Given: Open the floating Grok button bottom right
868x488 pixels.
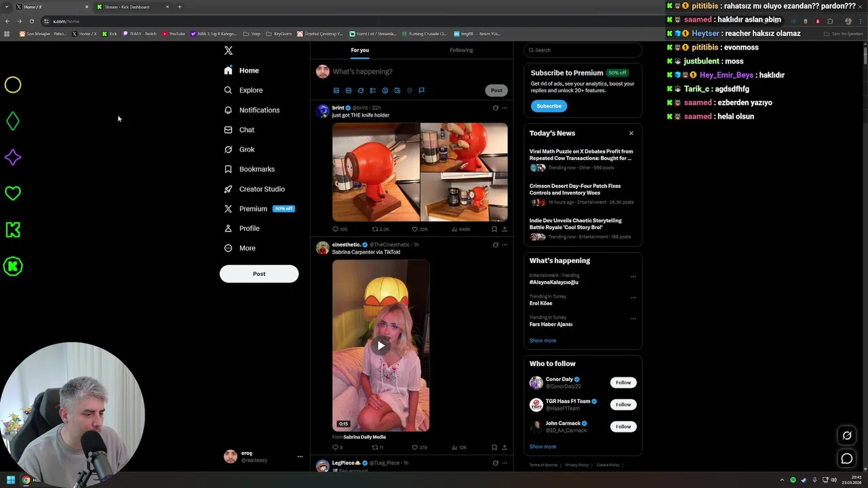Looking at the screenshot, I should click(x=847, y=436).
